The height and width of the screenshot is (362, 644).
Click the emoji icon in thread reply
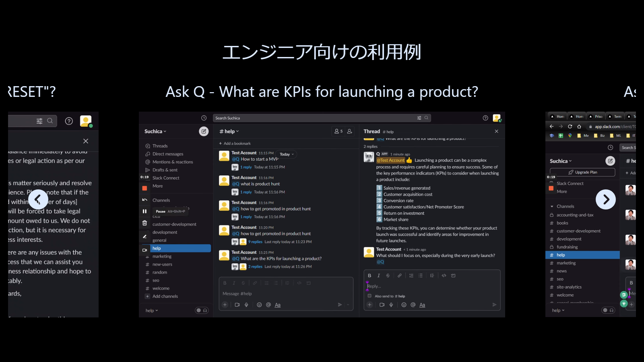pos(404,305)
